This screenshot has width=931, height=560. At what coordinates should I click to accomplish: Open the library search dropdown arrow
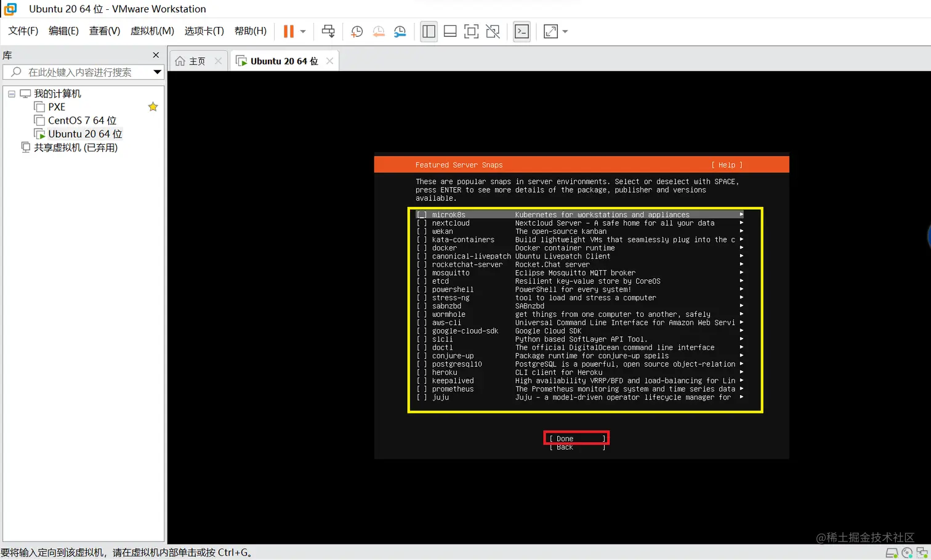click(157, 72)
